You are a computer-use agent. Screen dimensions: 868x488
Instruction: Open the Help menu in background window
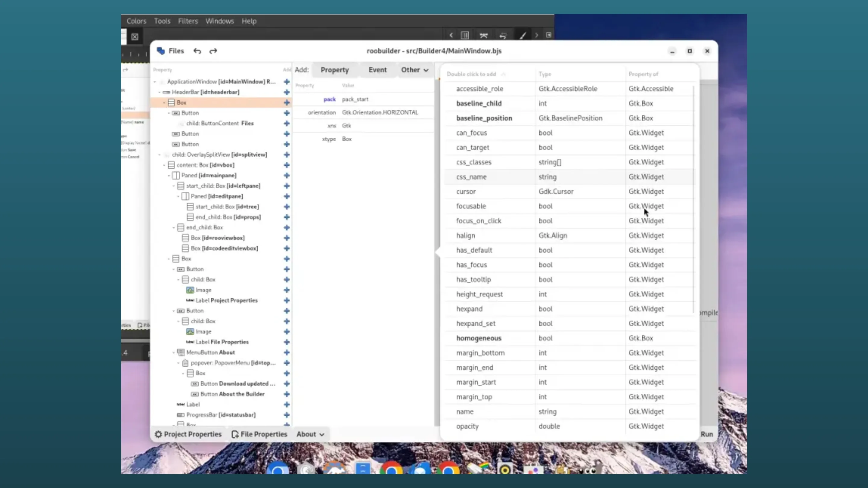coord(249,21)
